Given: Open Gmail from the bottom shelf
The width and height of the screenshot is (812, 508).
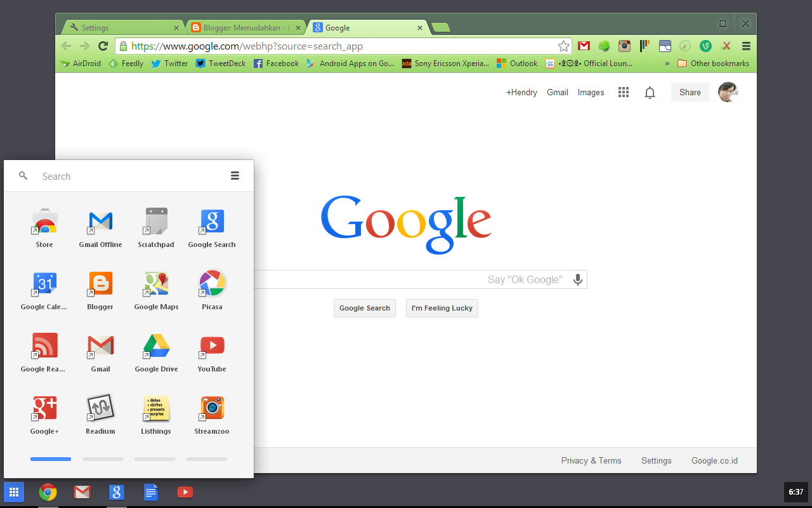Looking at the screenshot, I should (x=82, y=492).
